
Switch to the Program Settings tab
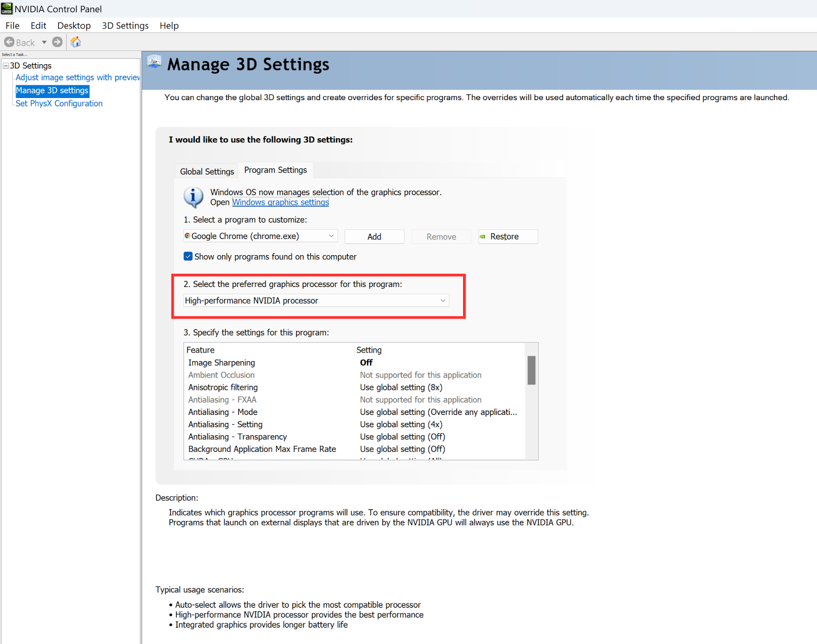(x=276, y=170)
